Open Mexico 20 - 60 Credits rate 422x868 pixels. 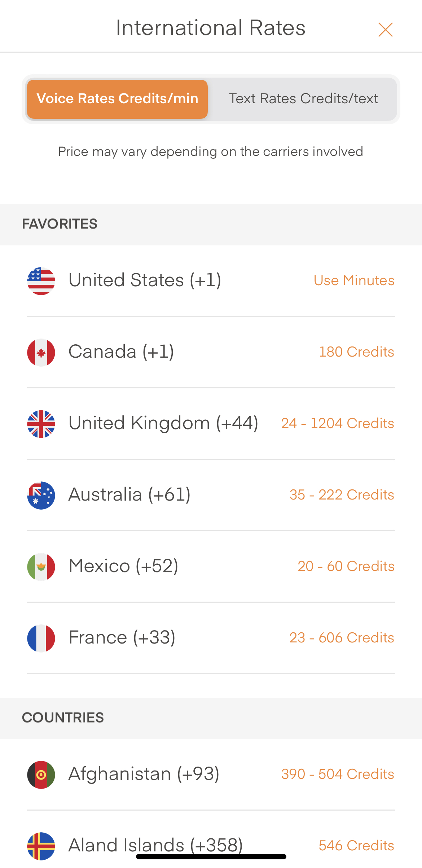346,567
